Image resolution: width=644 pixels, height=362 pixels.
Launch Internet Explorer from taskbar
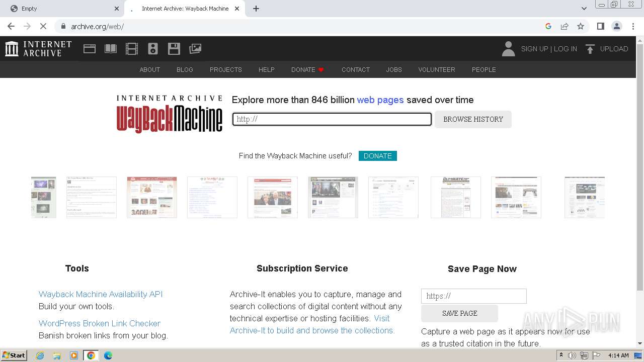pyautogui.click(x=40, y=355)
